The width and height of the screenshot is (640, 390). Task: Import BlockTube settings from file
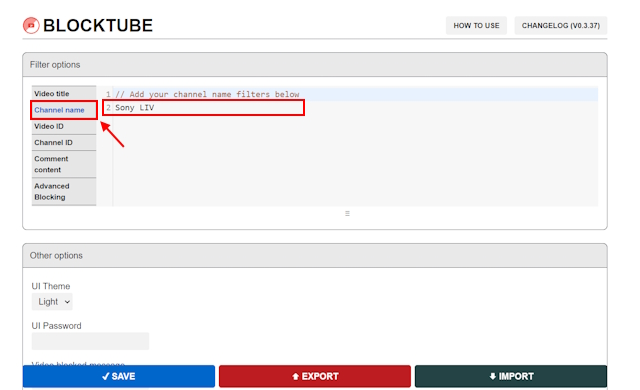[511, 376]
